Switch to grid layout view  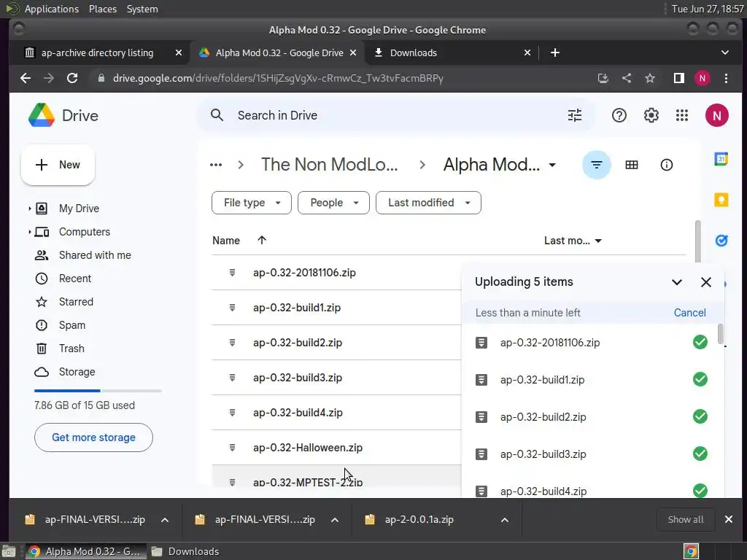pos(631,165)
